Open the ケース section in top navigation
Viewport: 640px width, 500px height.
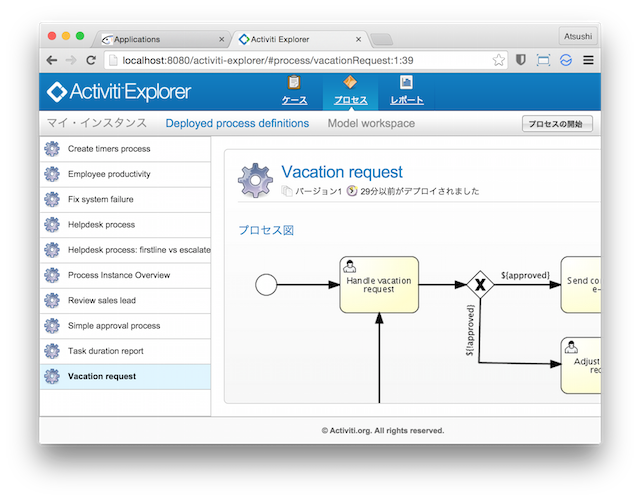(x=294, y=90)
